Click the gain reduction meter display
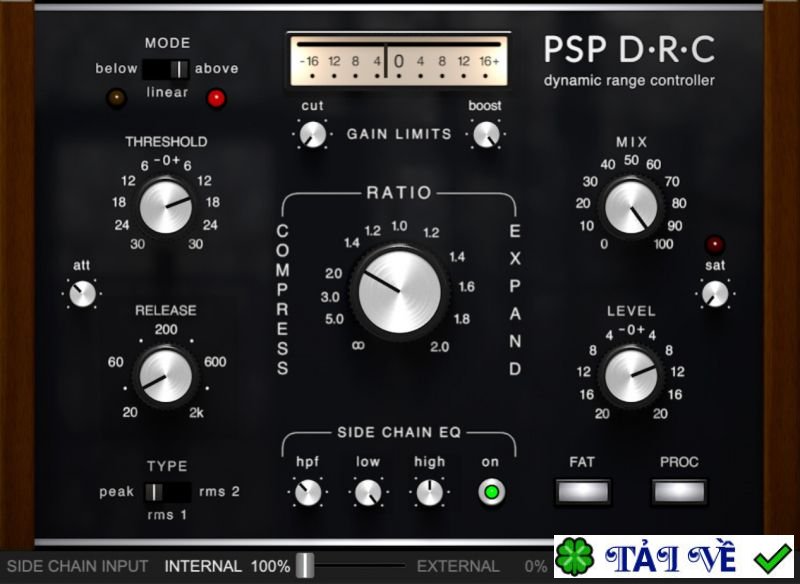Viewport: 800px width, 584px height. [x=399, y=61]
